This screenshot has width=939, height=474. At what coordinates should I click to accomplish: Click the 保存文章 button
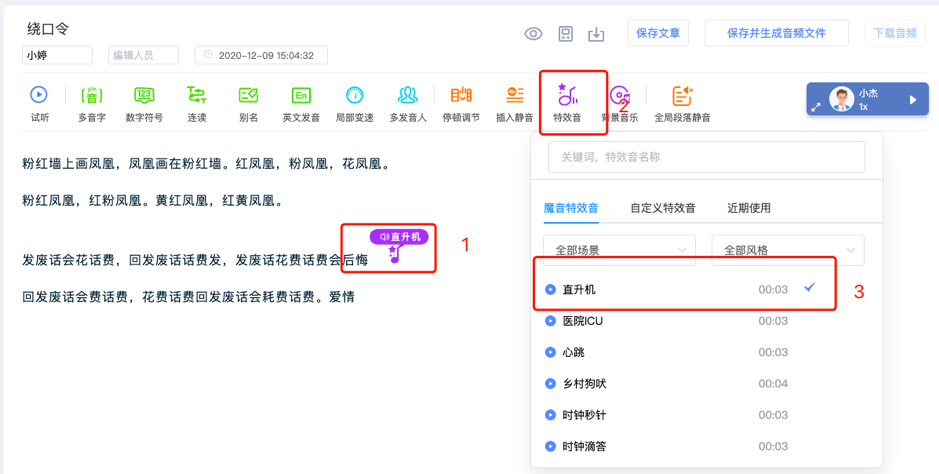[x=658, y=34]
